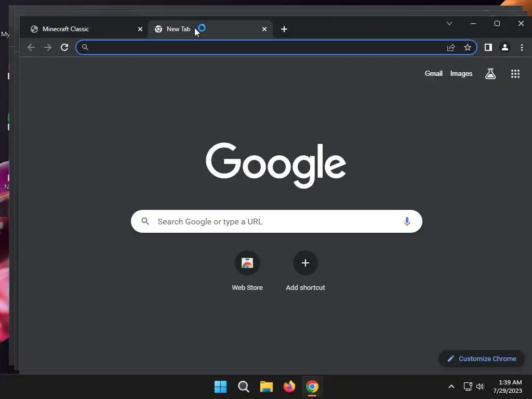Open the Web Store shortcut
This screenshot has height=399, width=532.
click(247, 271)
